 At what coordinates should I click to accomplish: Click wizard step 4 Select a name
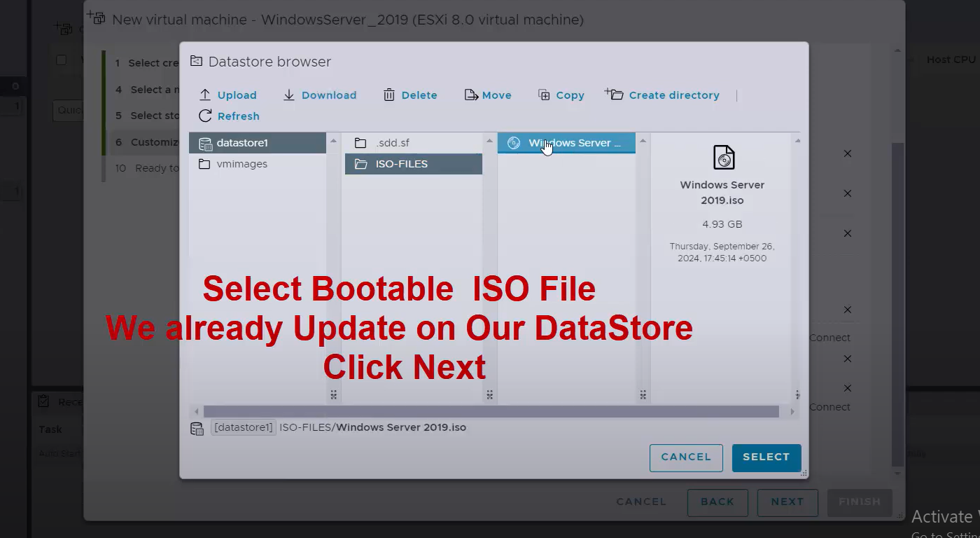tap(146, 90)
